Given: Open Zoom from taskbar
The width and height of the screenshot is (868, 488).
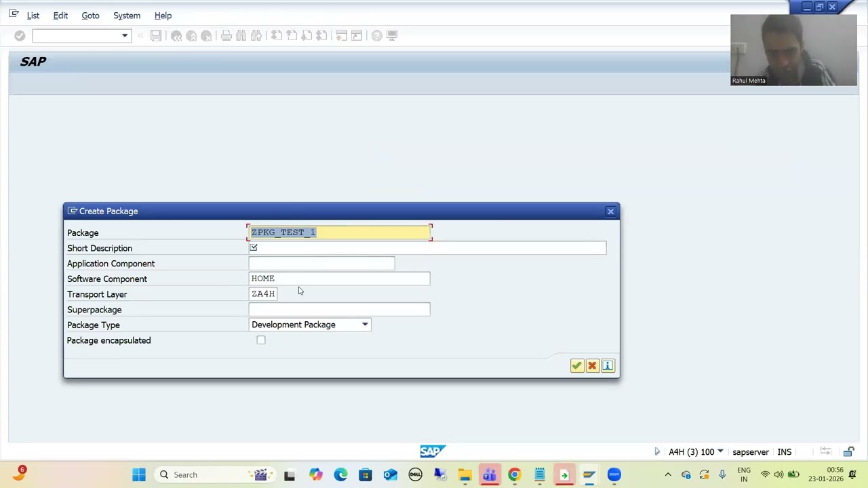Looking at the screenshot, I should 614,474.
